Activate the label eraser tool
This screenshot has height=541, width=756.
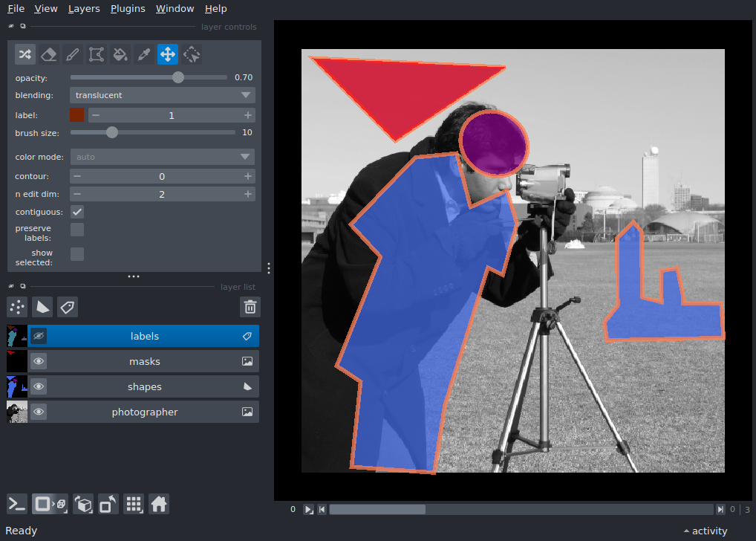[48, 54]
